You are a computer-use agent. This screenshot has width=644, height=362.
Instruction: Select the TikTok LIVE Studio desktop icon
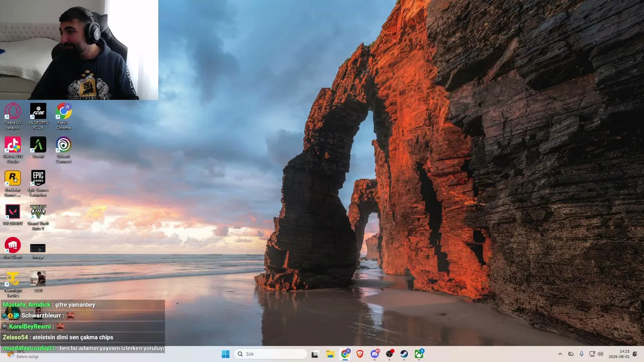(x=13, y=150)
